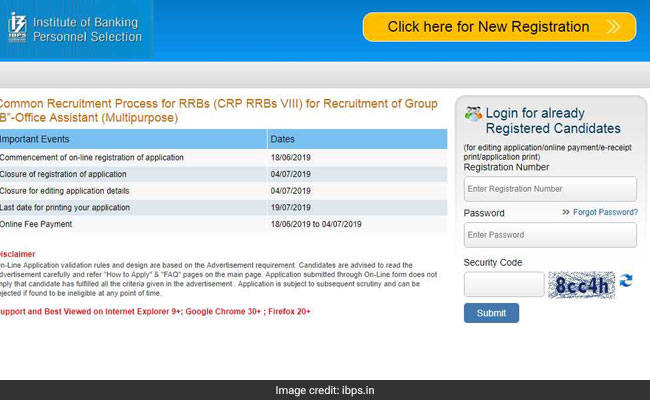650x400 pixels.
Task: Click the double chevron before Forgot Password
Action: click(566, 212)
